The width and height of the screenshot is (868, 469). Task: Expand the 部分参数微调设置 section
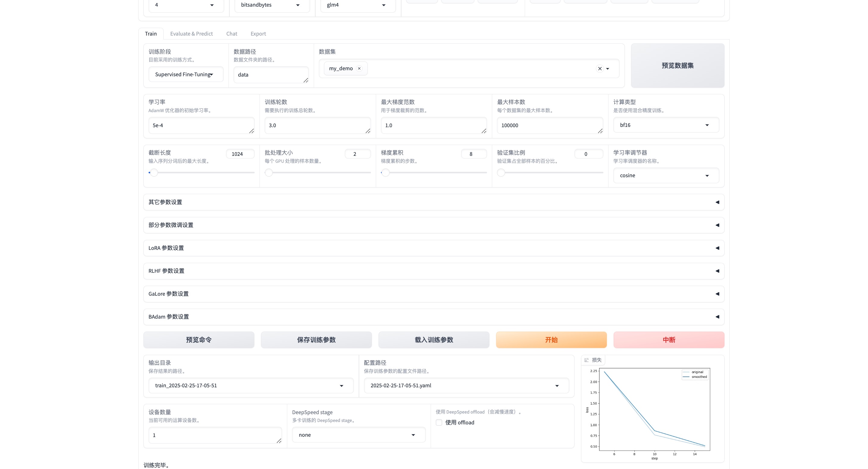pos(433,225)
